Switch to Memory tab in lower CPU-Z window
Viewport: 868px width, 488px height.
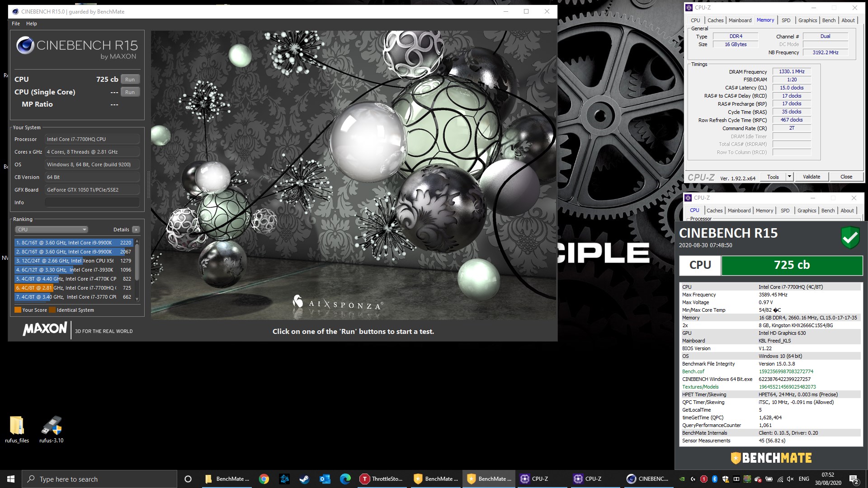click(x=764, y=211)
